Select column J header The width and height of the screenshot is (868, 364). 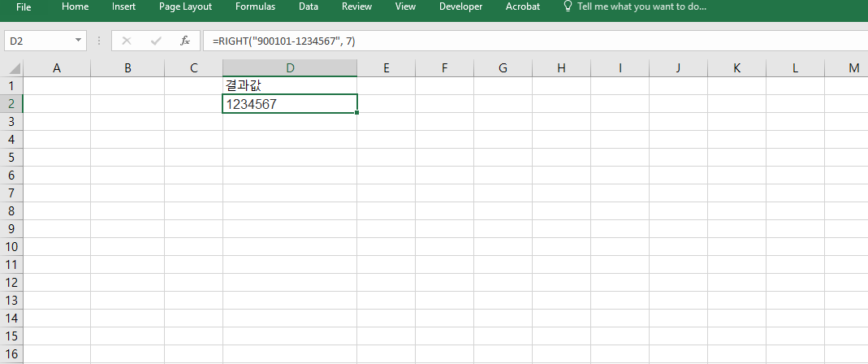pyautogui.click(x=678, y=68)
